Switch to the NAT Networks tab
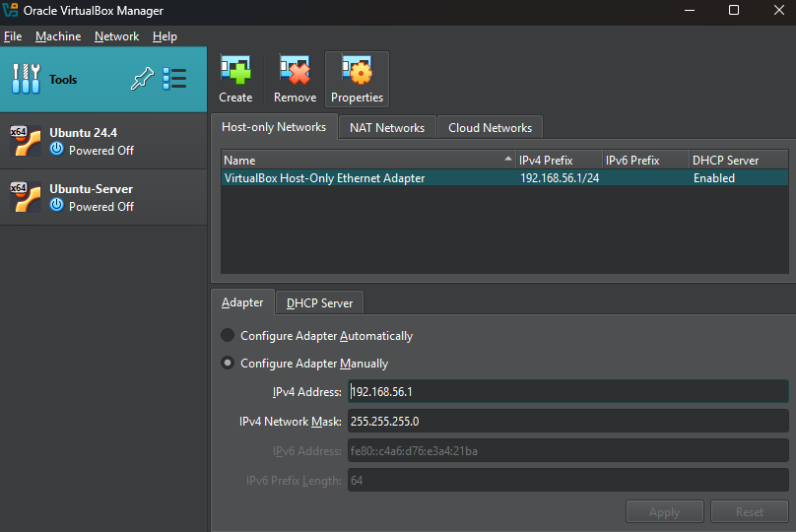The width and height of the screenshot is (796, 532). click(x=386, y=128)
